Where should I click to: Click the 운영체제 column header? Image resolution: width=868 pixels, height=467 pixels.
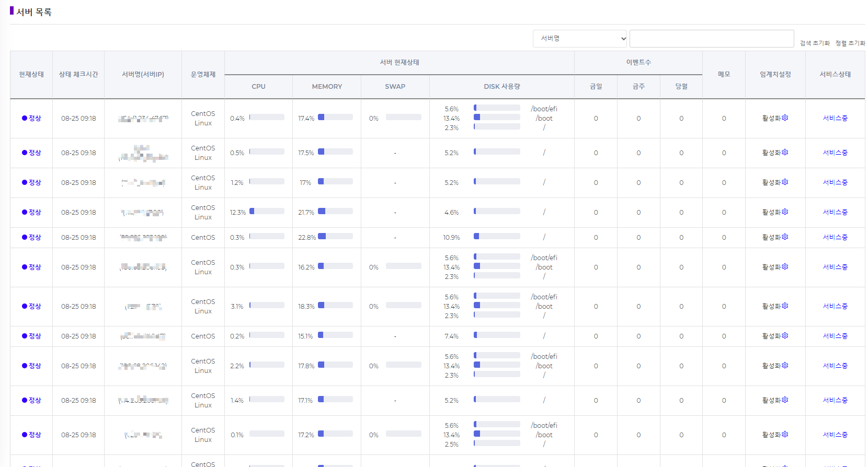(203, 75)
